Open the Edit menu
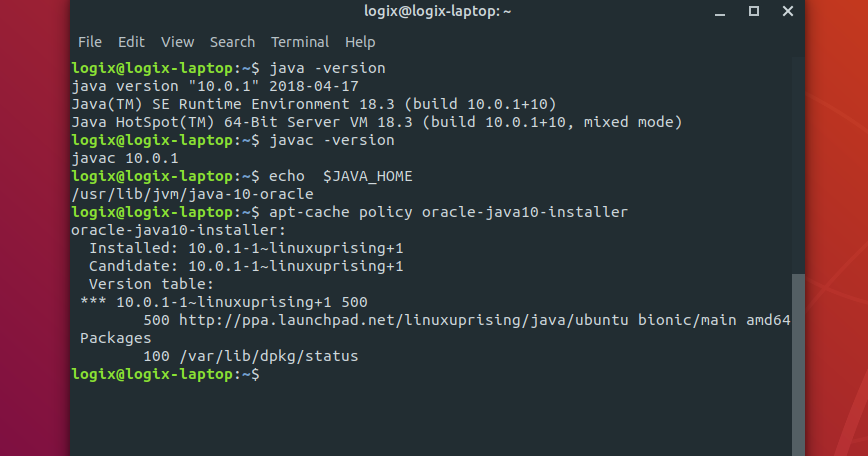 click(131, 42)
